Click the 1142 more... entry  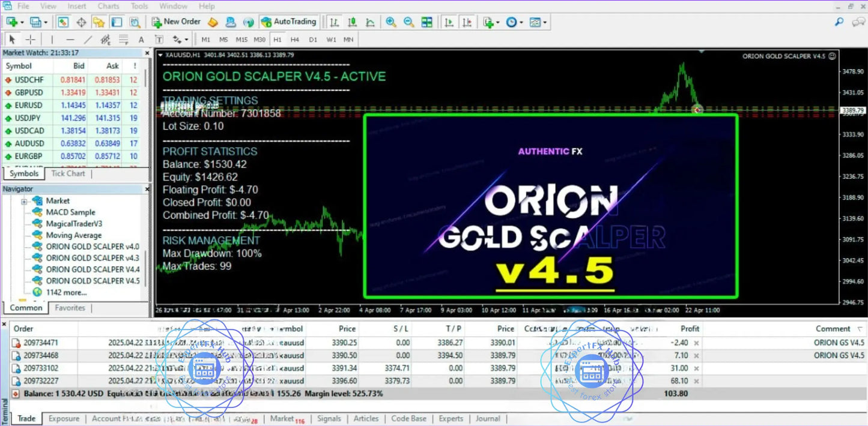point(66,292)
